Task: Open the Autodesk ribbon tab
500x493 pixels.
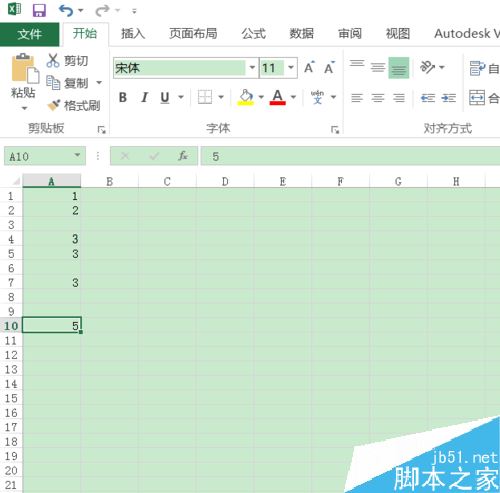Action: [x=467, y=34]
